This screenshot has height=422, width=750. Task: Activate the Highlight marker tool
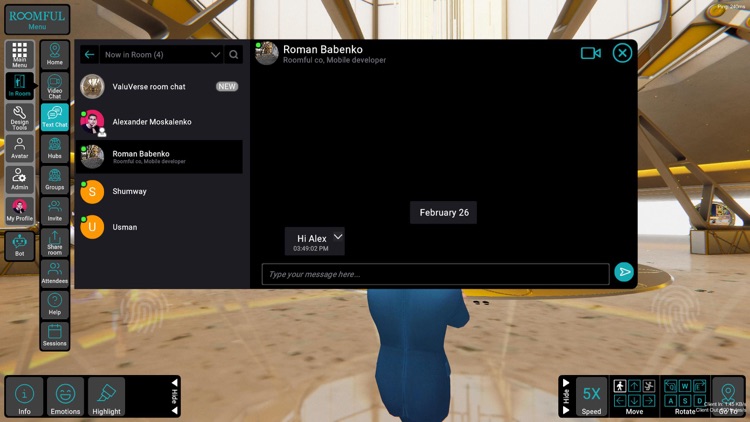(x=106, y=397)
